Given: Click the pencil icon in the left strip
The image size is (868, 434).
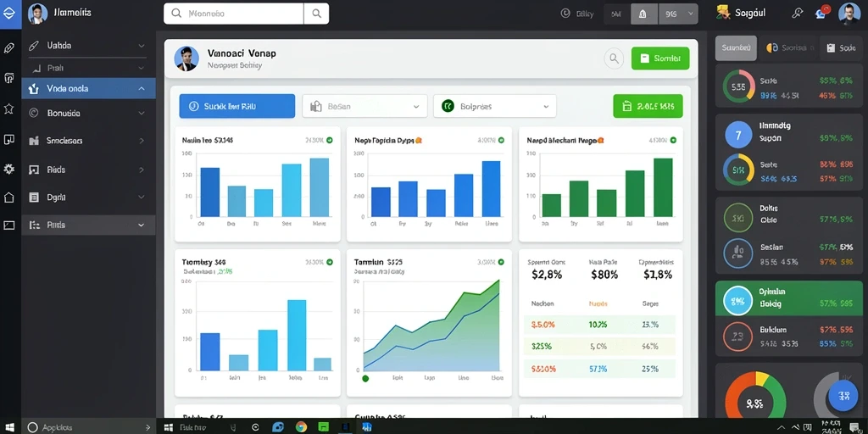Looking at the screenshot, I should tap(8, 48).
